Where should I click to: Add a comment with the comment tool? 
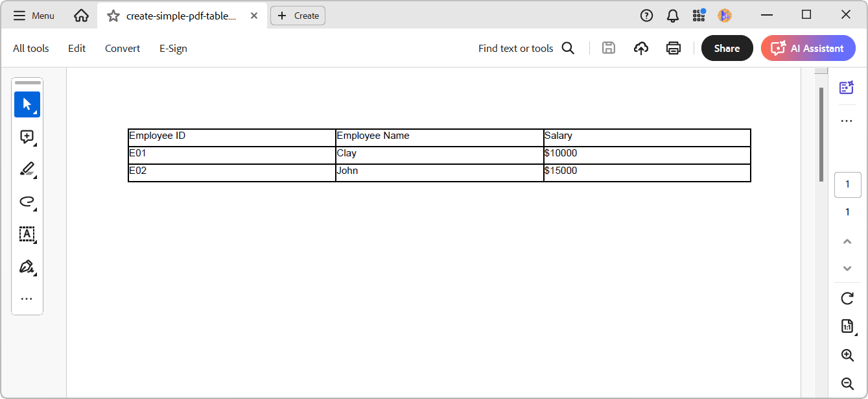tap(27, 137)
